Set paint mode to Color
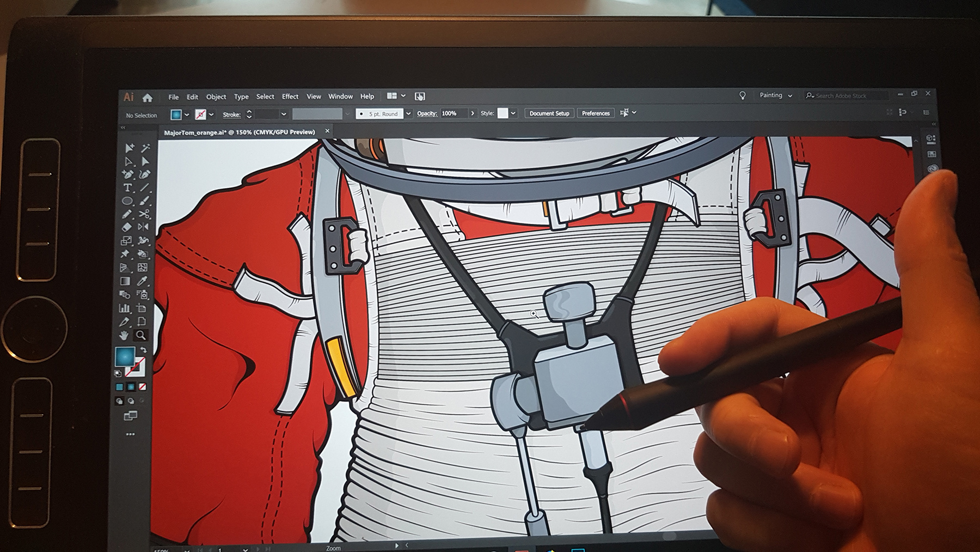Image resolution: width=980 pixels, height=552 pixels. click(119, 387)
